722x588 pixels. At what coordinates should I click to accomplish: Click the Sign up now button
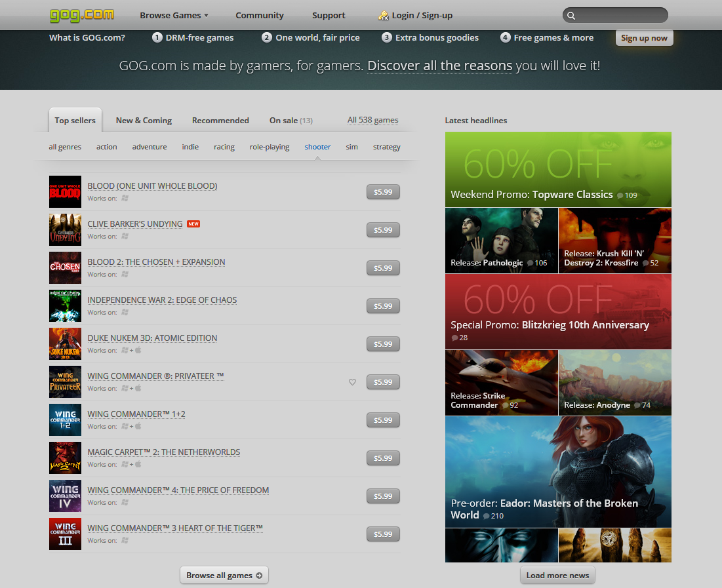coord(644,38)
